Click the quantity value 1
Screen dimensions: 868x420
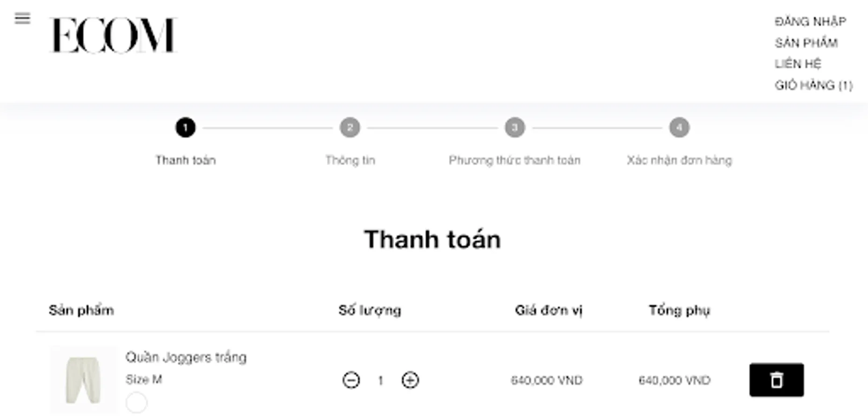point(381,381)
